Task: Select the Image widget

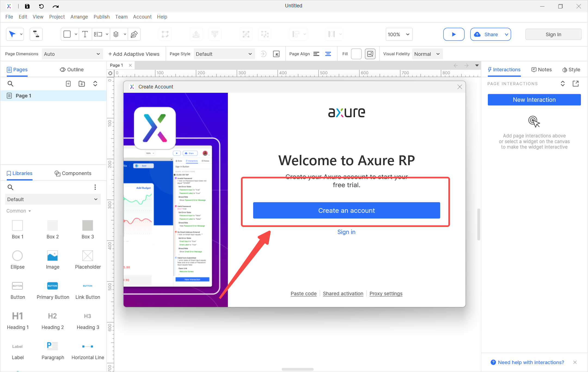Action: (53, 260)
